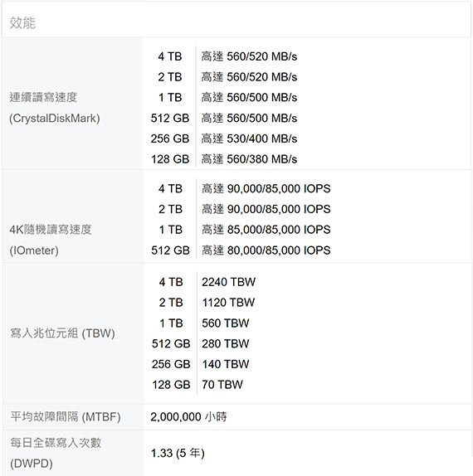Click the 1.33 (5 年) DWPD value
This screenshot has height=476, width=473.
pyautogui.click(x=178, y=454)
